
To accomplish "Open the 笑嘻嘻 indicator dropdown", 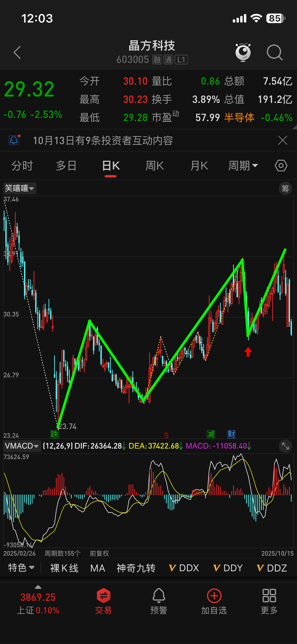I will [20, 188].
